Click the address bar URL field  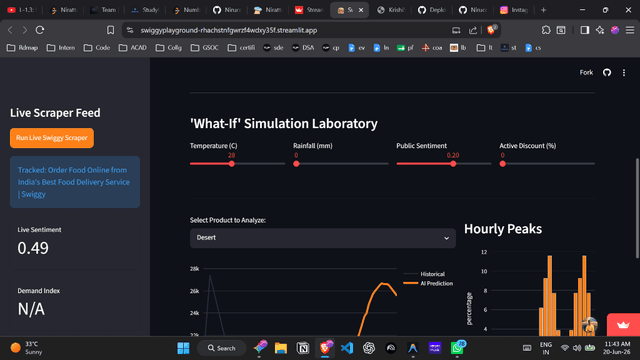[x=286, y=30]
